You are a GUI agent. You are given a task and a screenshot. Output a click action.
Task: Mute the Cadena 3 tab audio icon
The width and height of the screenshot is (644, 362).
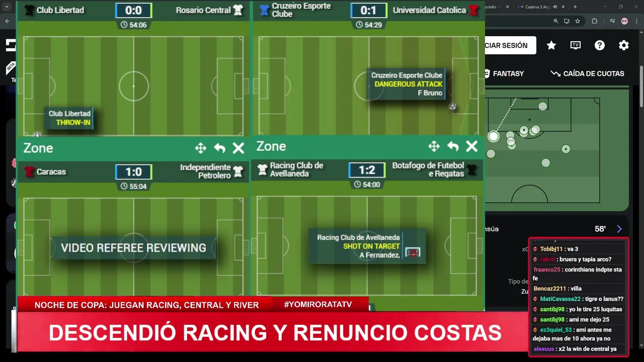click(555, 7)
